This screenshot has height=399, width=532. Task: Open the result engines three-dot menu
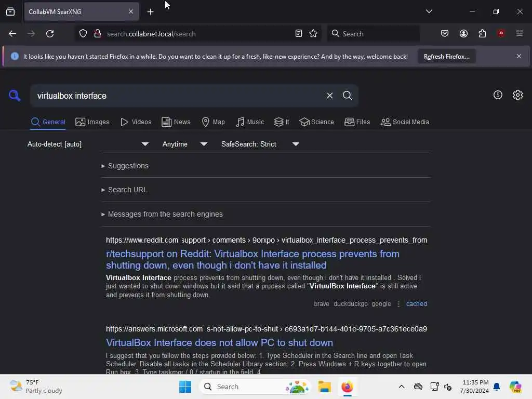point(398,304)
